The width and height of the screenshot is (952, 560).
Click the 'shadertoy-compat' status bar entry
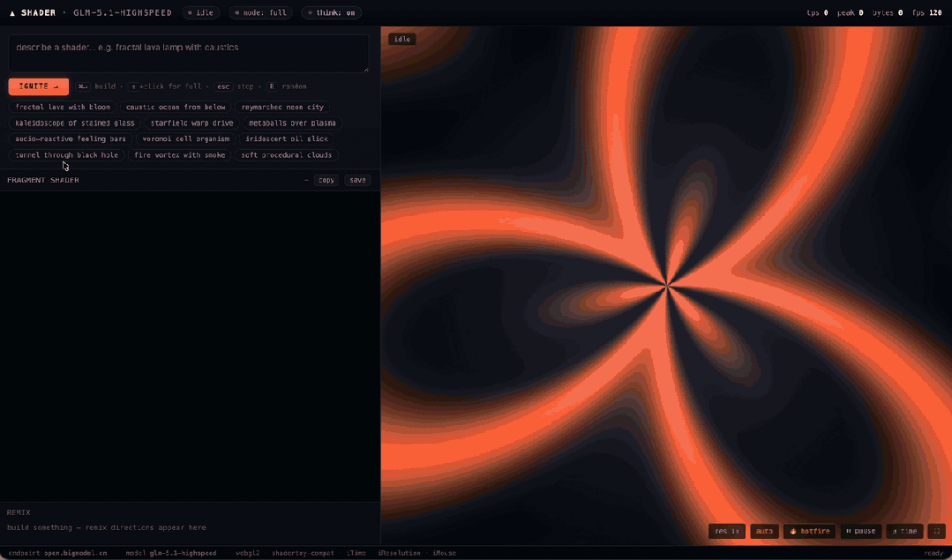point(303,553)
